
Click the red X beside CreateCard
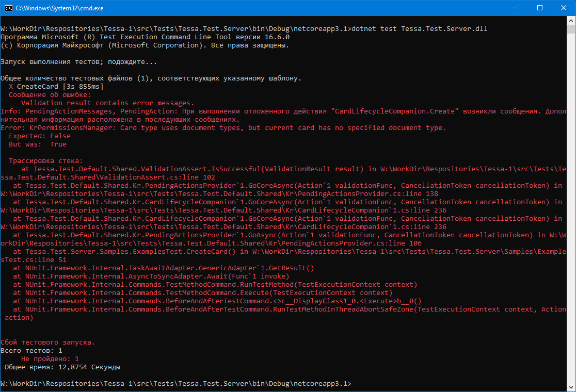click(x=11, y=87)
